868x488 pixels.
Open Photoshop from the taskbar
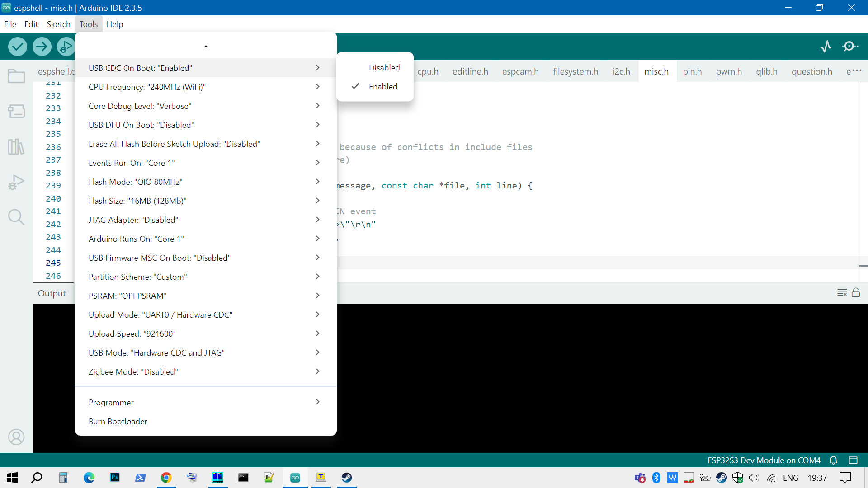click(115, 478)
